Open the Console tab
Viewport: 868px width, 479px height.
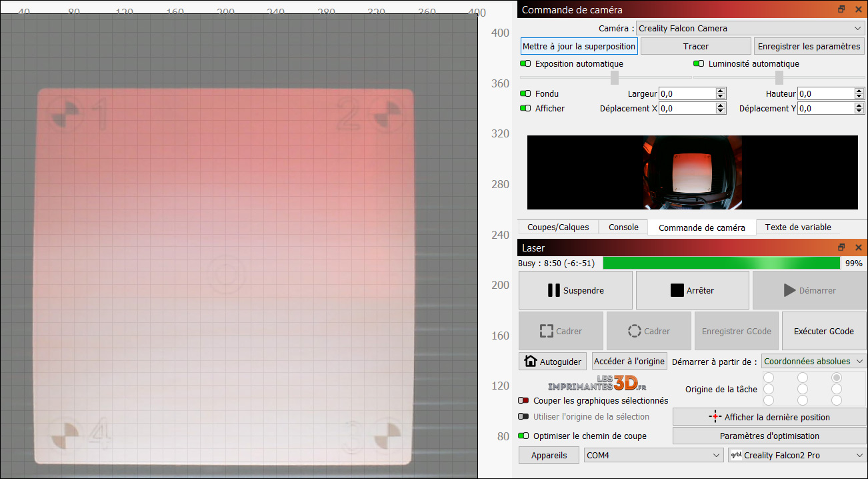(623, 227)
